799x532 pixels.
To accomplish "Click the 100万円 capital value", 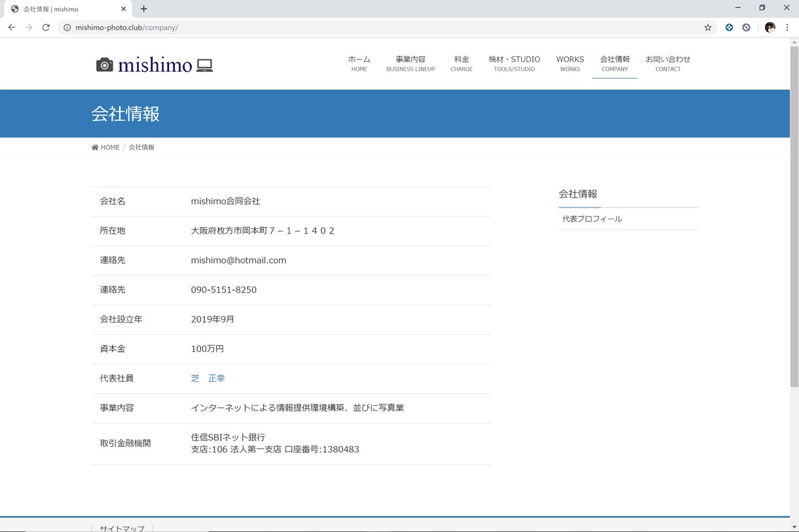I will coord(207,349).
